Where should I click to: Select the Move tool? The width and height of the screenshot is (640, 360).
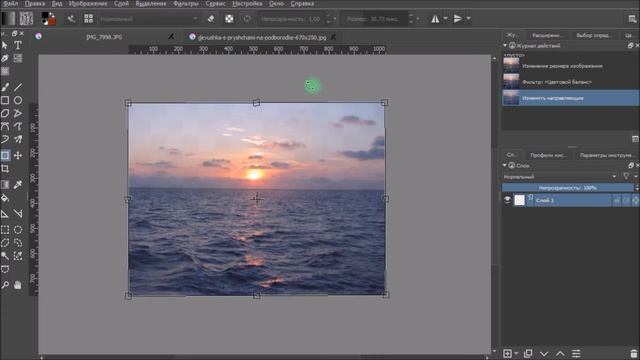[18, 155]
